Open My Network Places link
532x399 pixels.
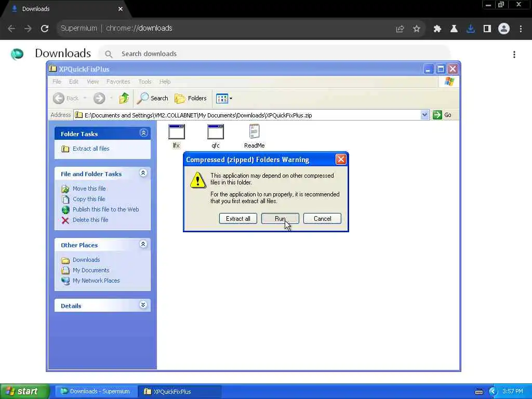96,281
